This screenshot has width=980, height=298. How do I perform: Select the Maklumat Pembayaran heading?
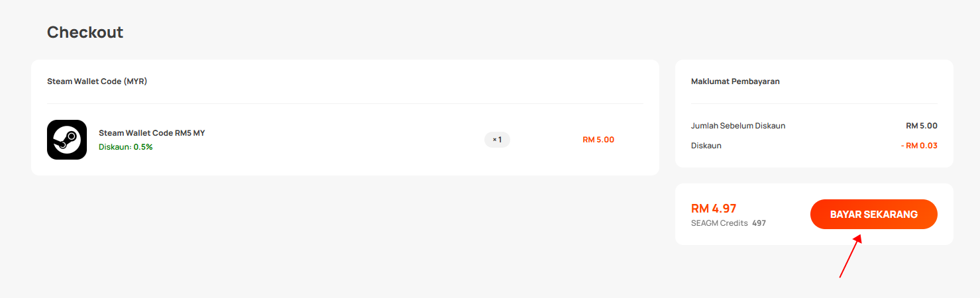pos(735,81)
